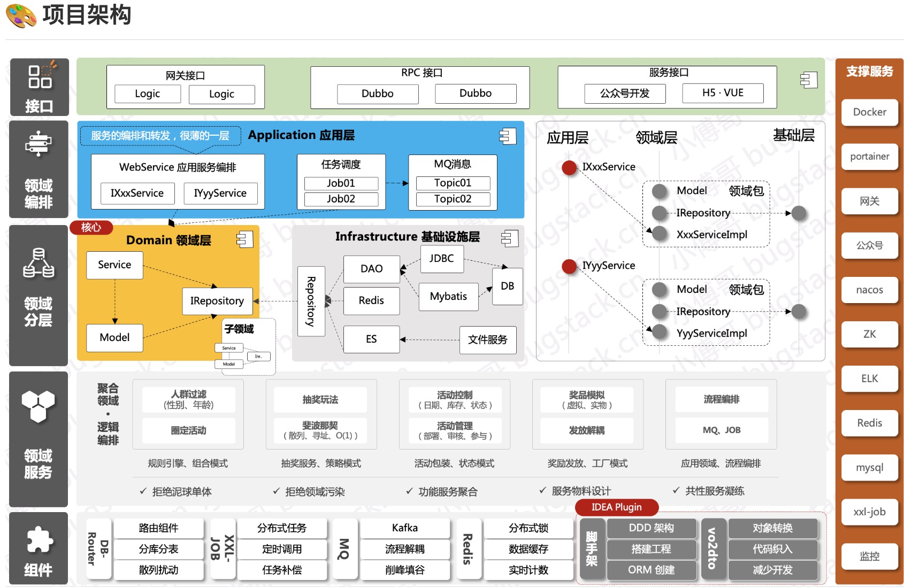Viewport: 904px width, 588px height.
Task: Click the 流程编排 card
Action: [x=722, y=399]
